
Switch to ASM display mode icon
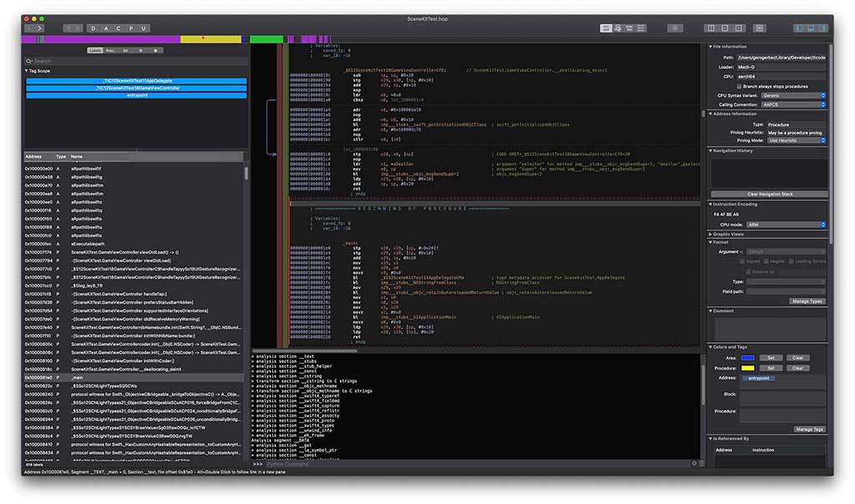coord(606,28)
